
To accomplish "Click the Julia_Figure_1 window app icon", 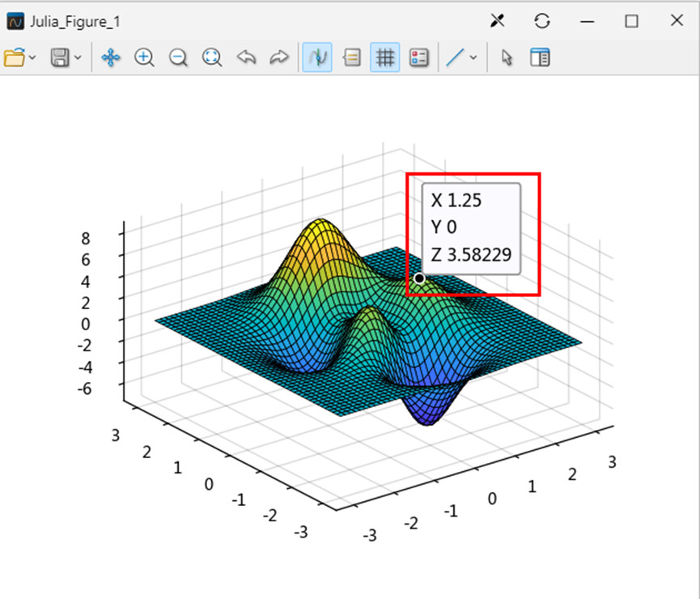I will [x=15, y=21].
